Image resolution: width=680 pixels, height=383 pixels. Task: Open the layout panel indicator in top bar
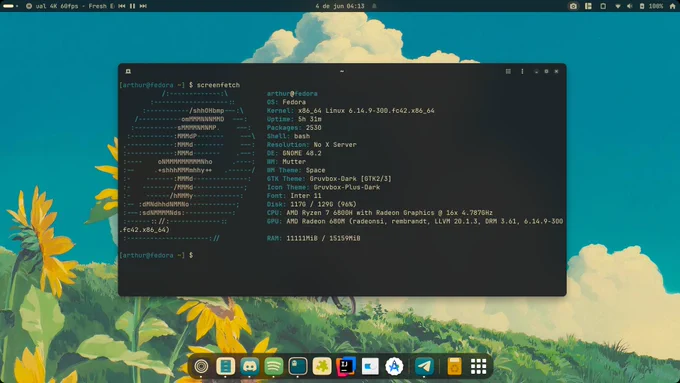pos(588,6)
